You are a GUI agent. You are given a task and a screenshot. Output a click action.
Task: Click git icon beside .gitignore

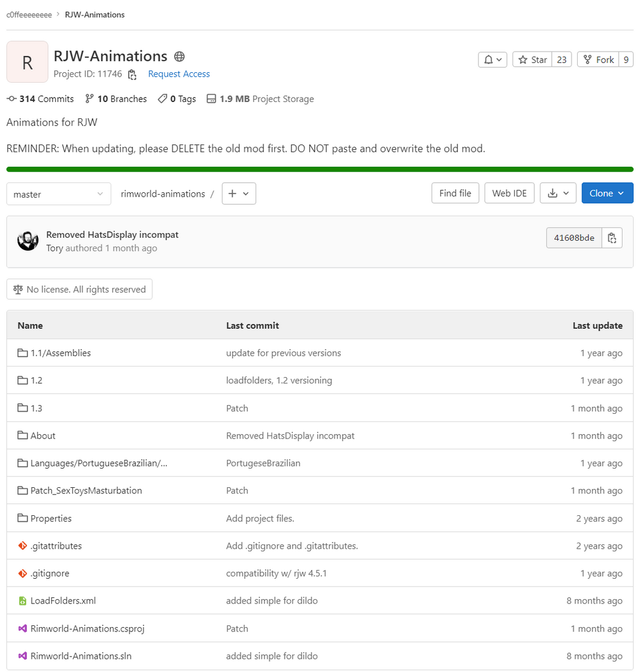coord(23,574)
